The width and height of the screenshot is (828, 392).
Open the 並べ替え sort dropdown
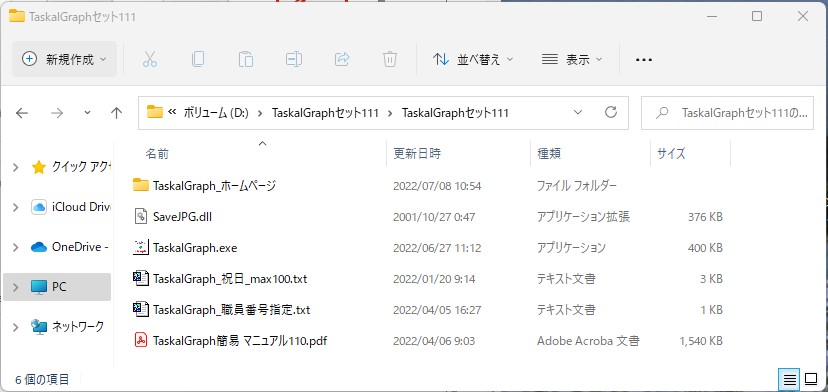pos(473,59)
